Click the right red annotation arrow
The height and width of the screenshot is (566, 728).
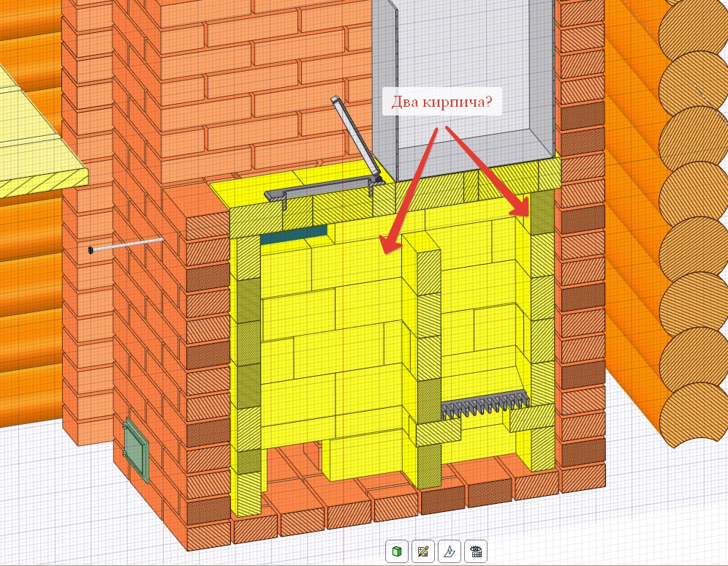tap(490, 170)
